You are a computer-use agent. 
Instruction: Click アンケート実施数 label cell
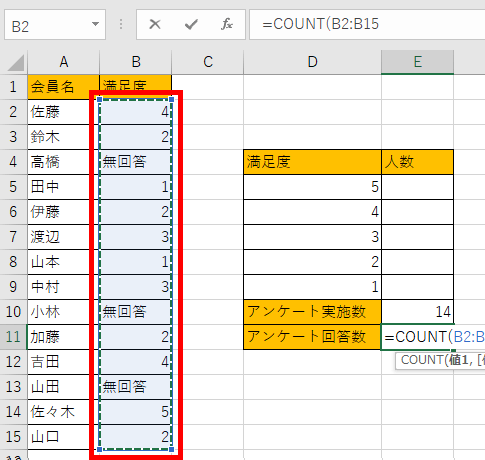pyautogui.click(x=312, y=312)
